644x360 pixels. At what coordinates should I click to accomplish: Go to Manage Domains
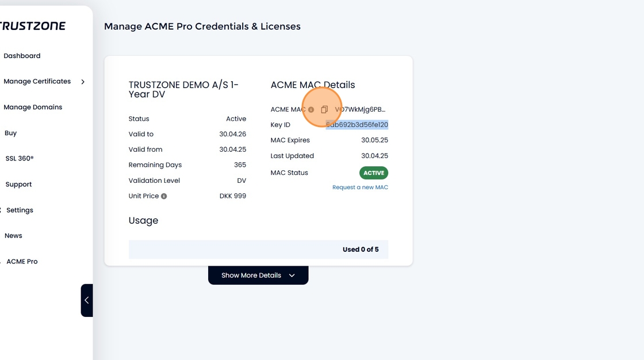33,108
